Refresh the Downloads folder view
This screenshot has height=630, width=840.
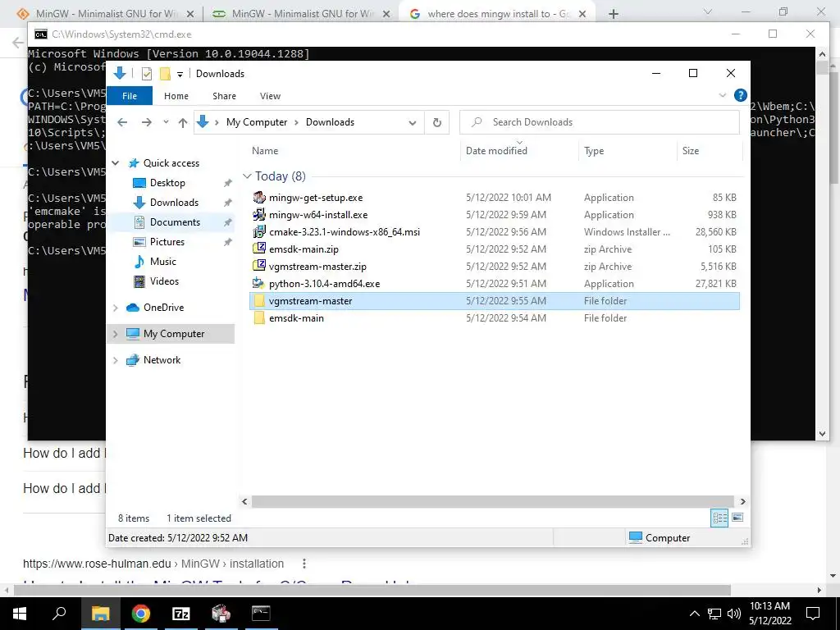pyautogui.click(x=436, y=122)
